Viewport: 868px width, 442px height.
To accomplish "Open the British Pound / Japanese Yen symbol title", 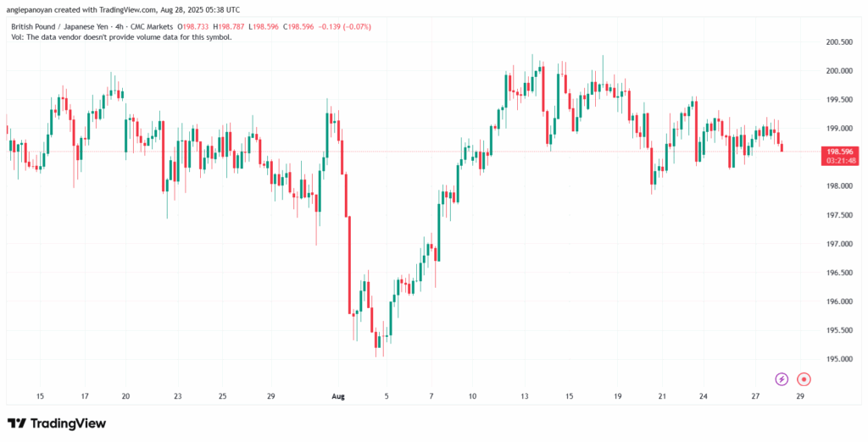I will [62, 26].
